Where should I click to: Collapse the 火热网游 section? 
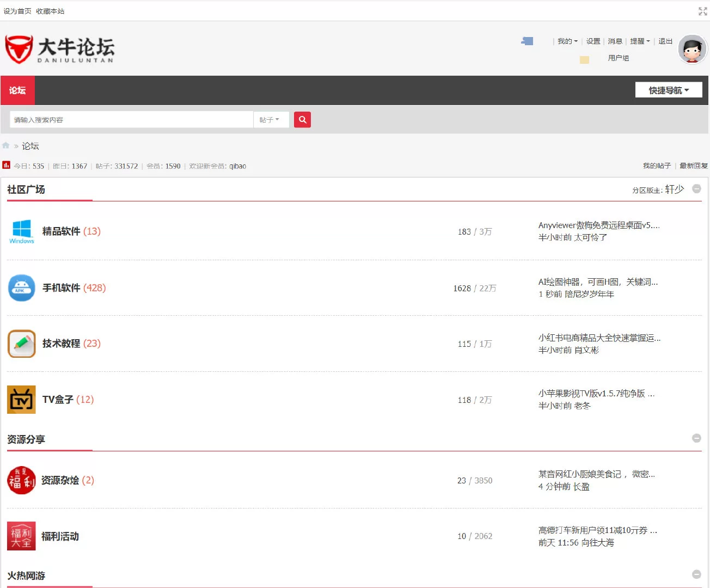coord(696,574)
